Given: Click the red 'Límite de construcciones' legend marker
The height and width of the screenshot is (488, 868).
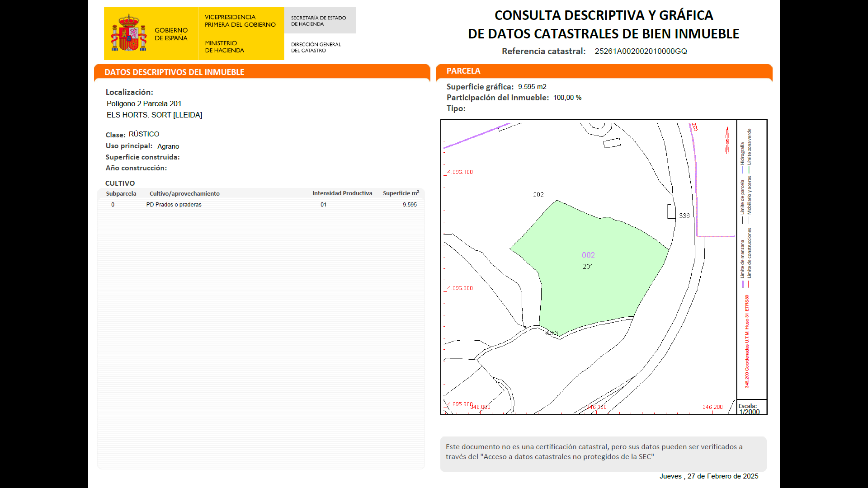Looking at the screenshot, I should 749,284.
